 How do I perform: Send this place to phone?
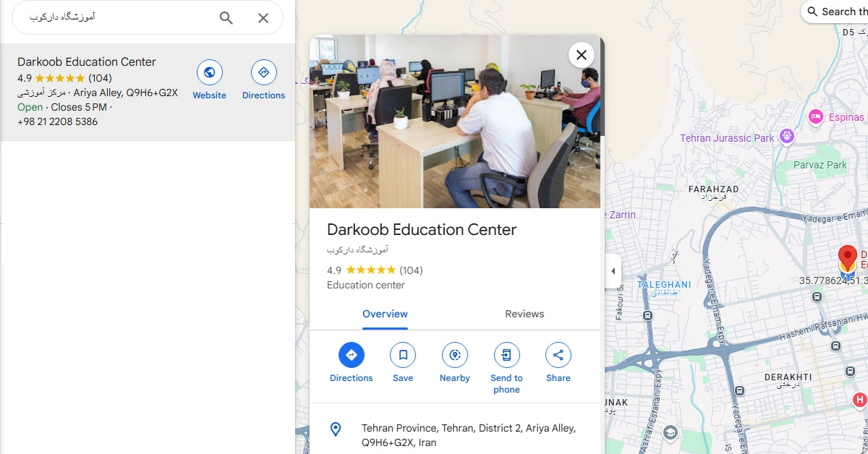pos(506,355)
